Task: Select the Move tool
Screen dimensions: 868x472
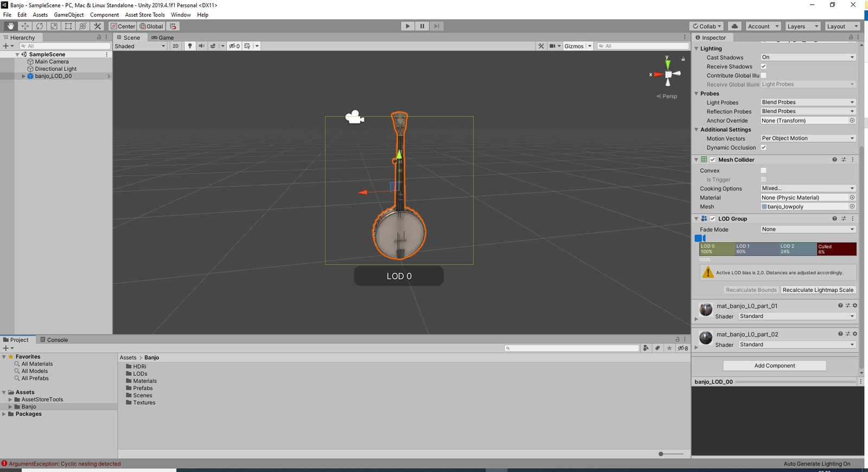Action: (25, 26)
